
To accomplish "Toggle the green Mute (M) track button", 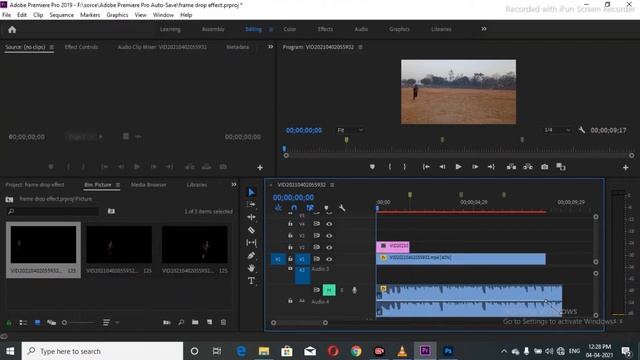I will pyautogui.click(x=329, y=290).
